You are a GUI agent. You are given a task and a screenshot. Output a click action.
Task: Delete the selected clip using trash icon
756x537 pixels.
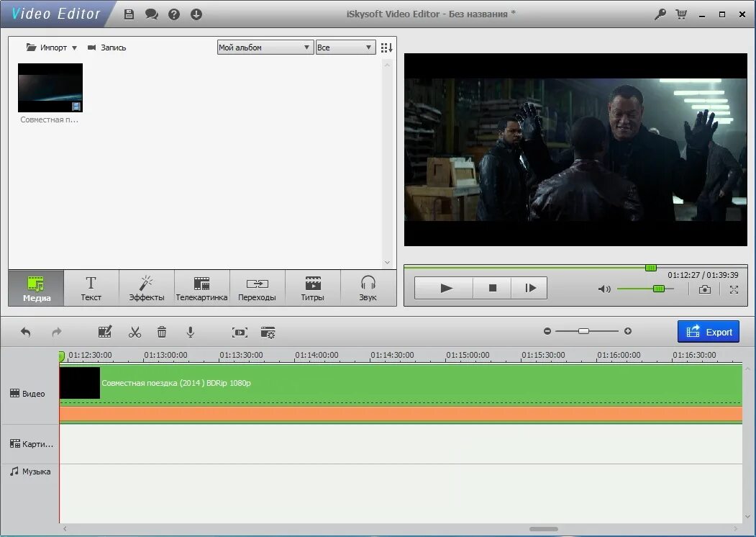pos(162,332)
